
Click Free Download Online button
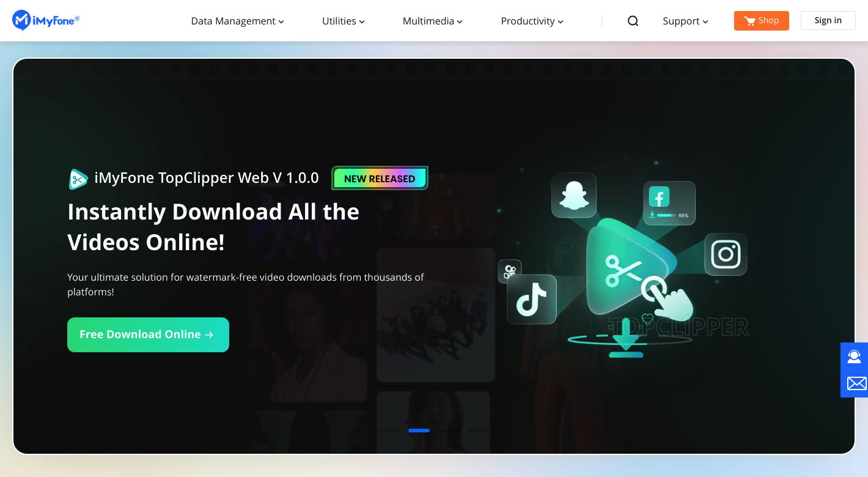pyautogui.click(x=148, y=335)
